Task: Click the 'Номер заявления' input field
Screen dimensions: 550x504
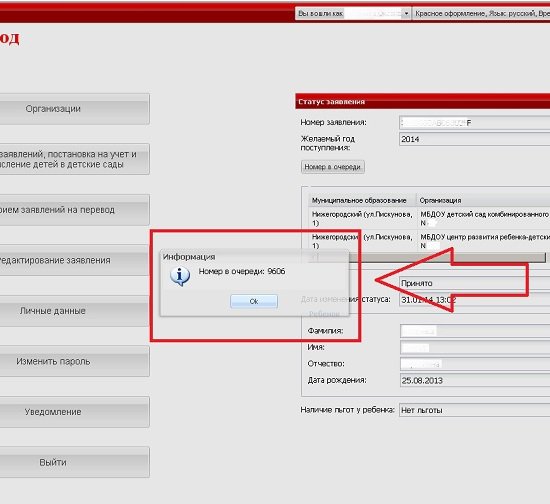Action: 475,123
